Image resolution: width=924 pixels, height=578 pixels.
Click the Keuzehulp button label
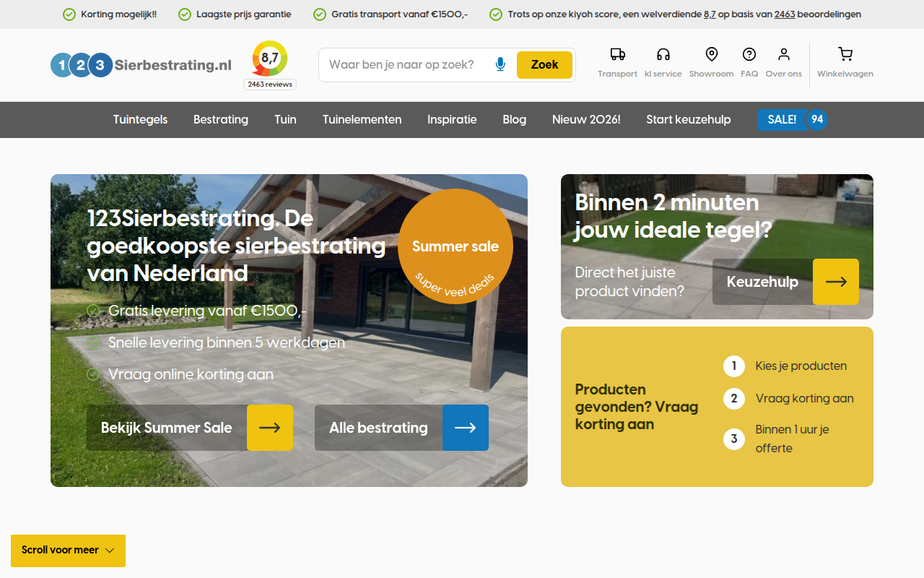(762, 282)
